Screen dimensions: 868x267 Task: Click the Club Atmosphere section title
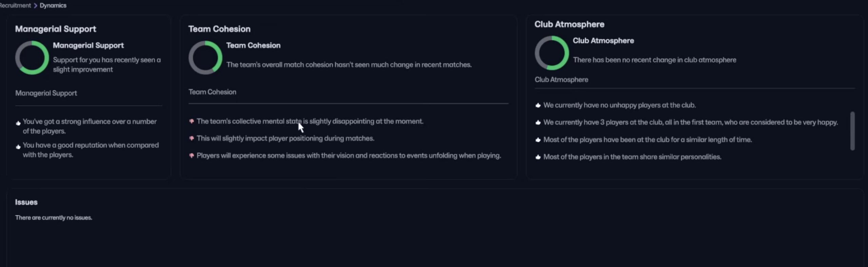click(569, 24)
